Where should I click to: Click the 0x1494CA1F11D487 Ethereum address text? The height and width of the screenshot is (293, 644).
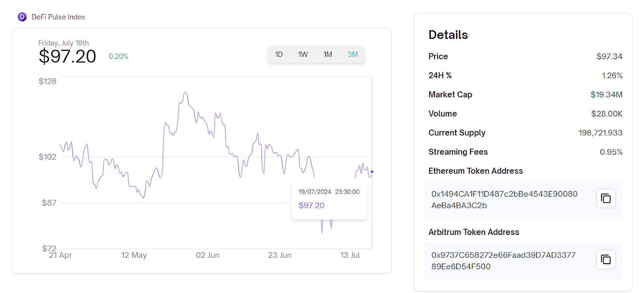tap(504, 199)
